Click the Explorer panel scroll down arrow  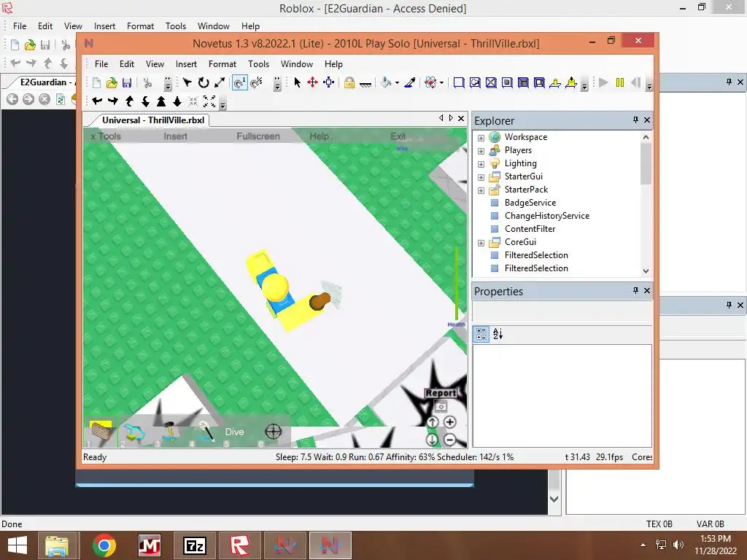646,271
